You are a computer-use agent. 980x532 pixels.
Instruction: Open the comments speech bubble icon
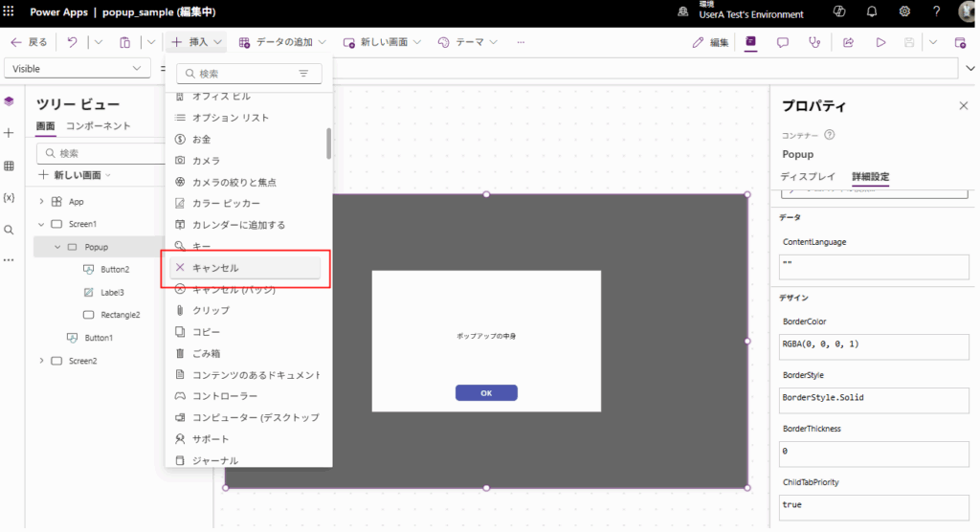pyautogui.click(x=783, y=42)
